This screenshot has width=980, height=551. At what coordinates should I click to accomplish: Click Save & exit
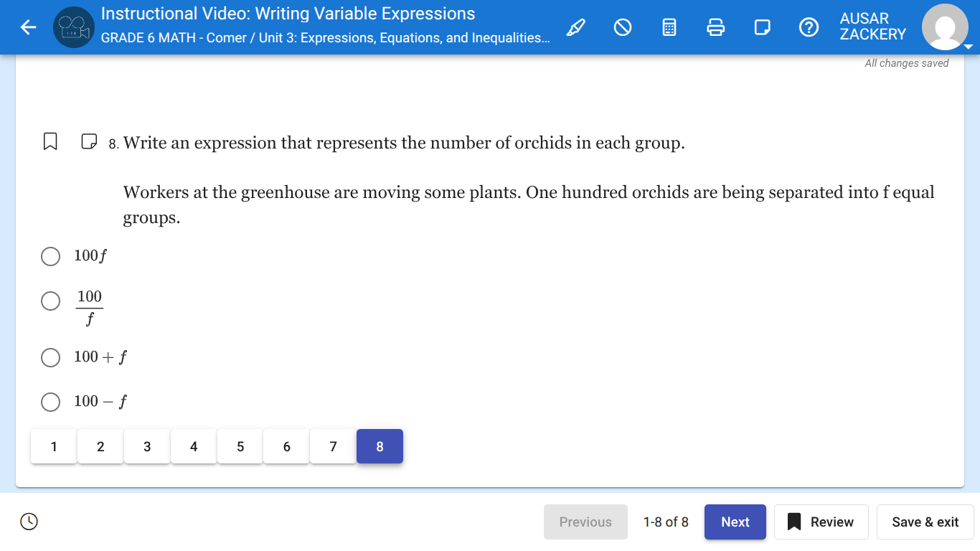click(x=925, y=522)
